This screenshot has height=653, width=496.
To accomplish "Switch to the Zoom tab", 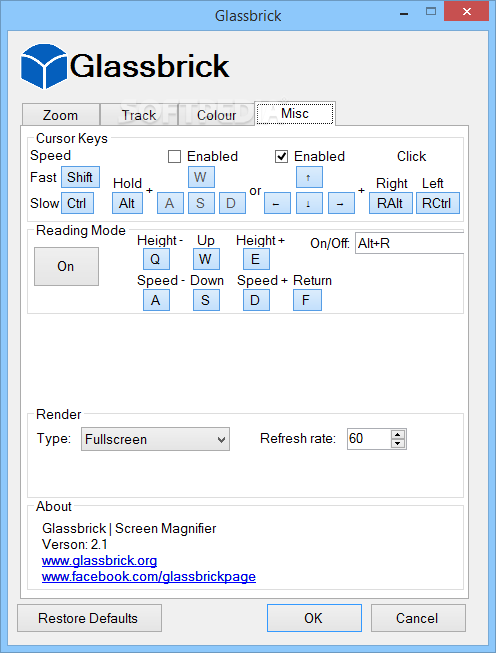I will coord(60,115).
